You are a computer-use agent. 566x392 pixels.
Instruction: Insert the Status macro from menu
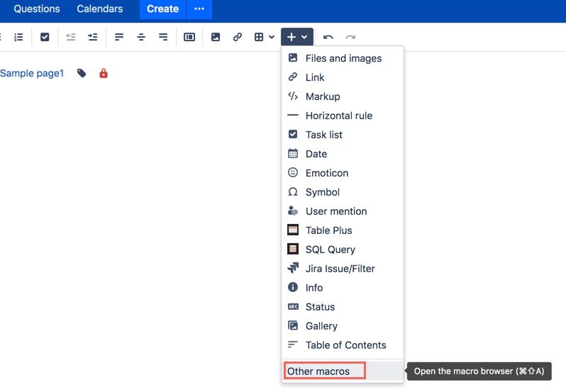click(x=342, y=306)
